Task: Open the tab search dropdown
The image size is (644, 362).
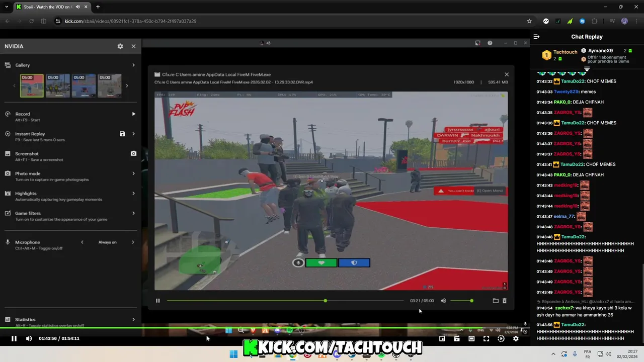Action: pyautogui.click(x=7, y=7)
